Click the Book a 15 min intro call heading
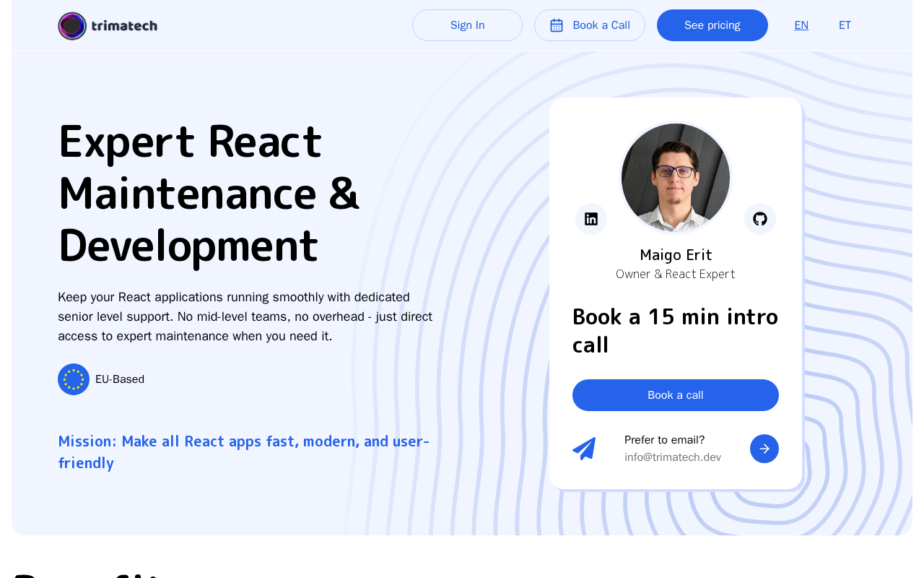924x578 pixels. point(676,331)
